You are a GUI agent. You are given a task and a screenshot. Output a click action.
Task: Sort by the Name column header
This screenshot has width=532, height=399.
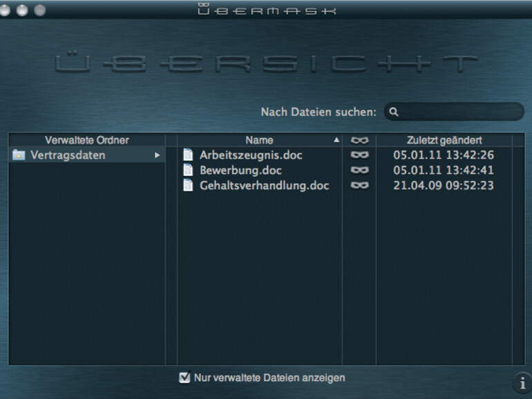(260, 140)
